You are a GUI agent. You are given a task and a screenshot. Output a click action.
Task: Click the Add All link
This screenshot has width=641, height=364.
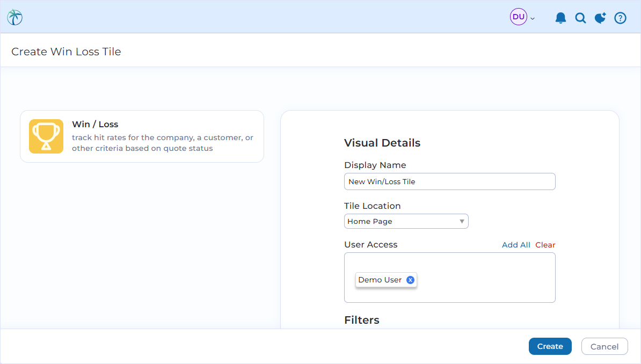pos(516,245)
